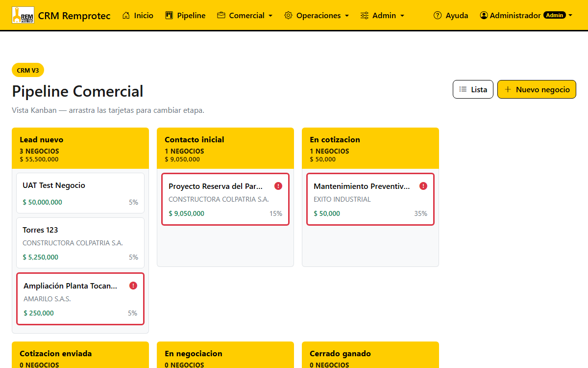Open the Comercial menu
The height and width of the screenshot is (368, 588).
pyautogui.click(x=245, y=15)
